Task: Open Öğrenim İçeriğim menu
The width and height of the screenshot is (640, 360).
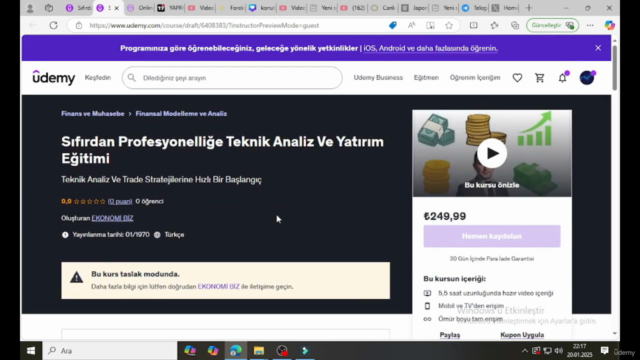Action: pyautogui.click(x=475, y=78)
